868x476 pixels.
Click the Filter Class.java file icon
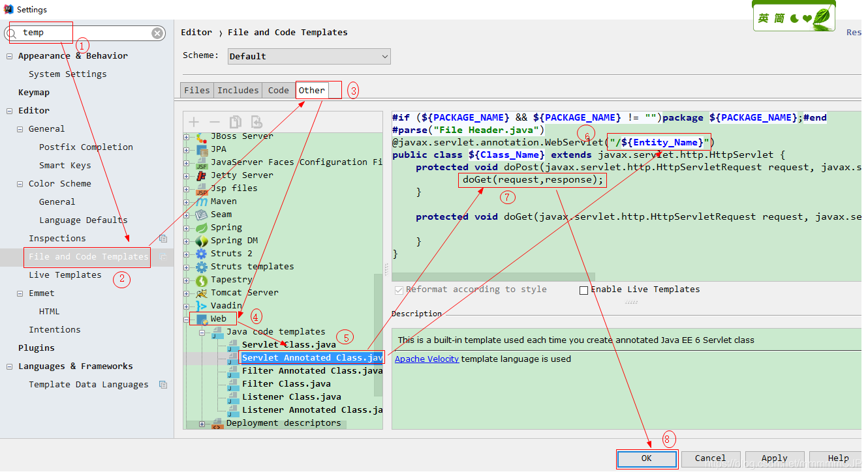click(233, 385)
